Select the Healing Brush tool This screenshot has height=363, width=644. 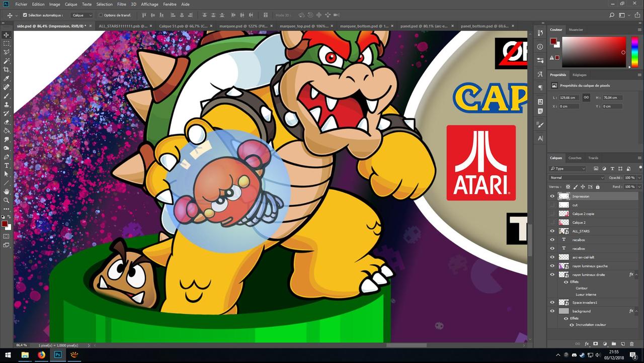tap(7, 87)
